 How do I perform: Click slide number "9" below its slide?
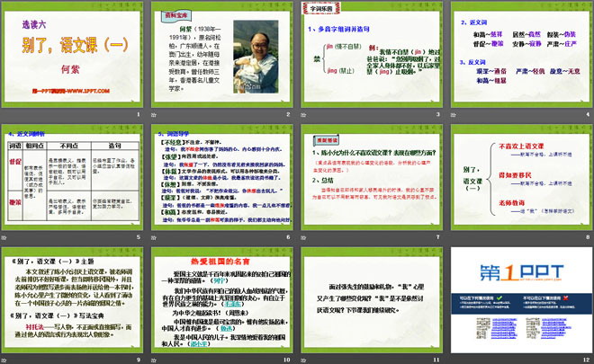(x=139, y=360)
